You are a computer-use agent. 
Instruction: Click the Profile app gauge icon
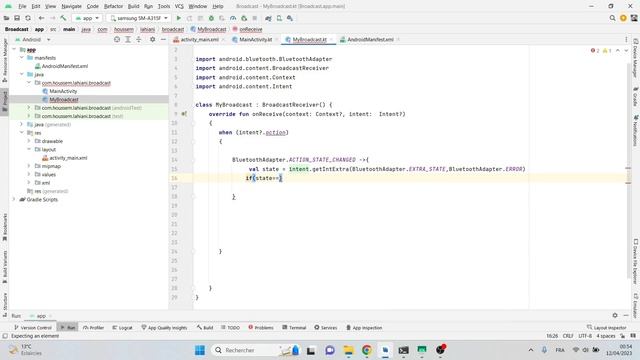[x=233, y=18]
